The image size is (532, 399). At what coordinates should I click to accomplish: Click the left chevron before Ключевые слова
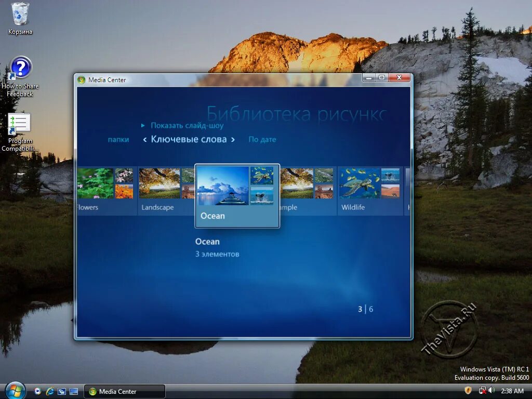coord(145,139)
